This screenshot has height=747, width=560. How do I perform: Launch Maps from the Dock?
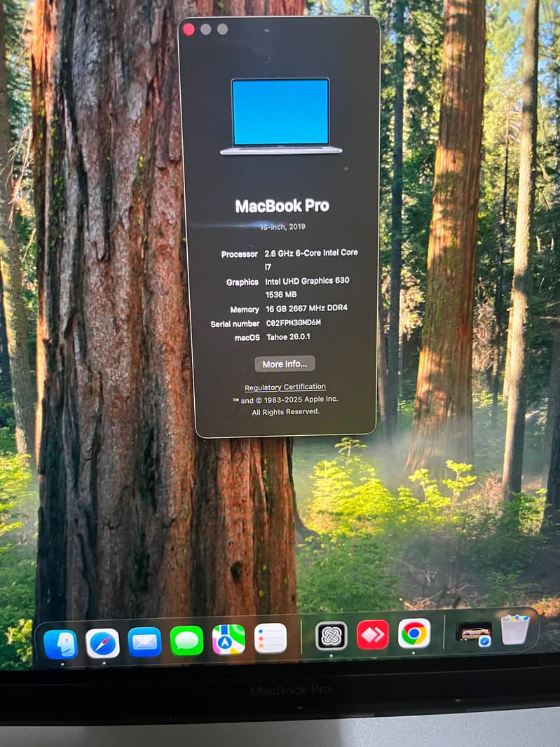point(228,639)
